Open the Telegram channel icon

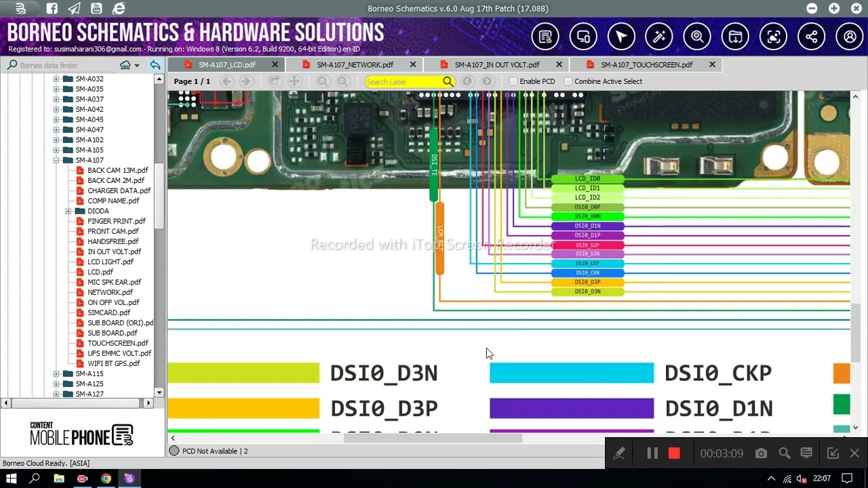click(75, 9)
